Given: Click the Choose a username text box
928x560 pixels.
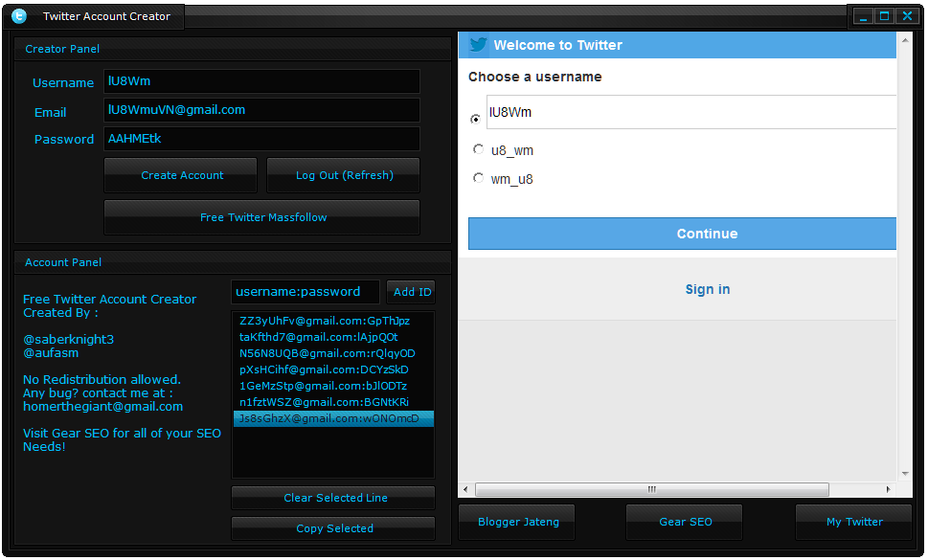Looking at the screenshot, I should click(691, 112).
